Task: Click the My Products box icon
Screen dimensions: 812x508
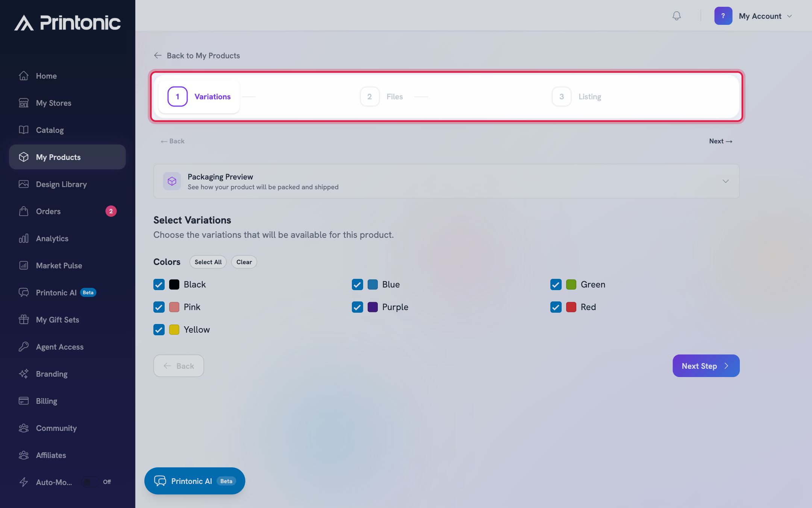Action: coord(24,157)
